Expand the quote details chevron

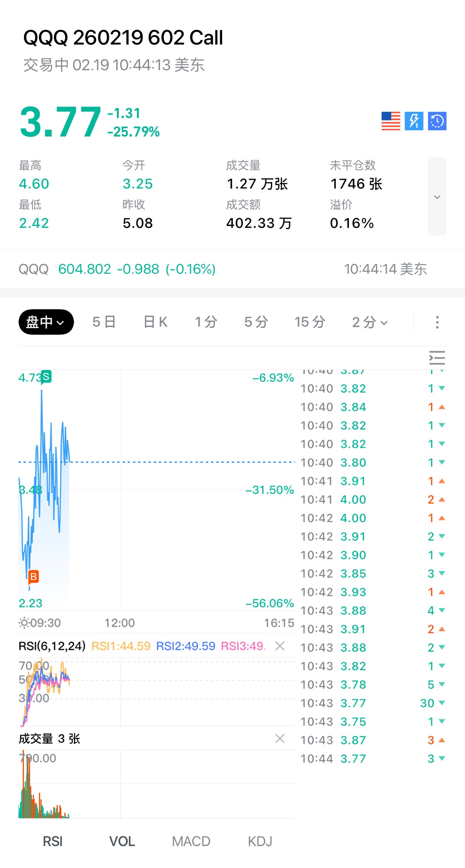[437, 197]
